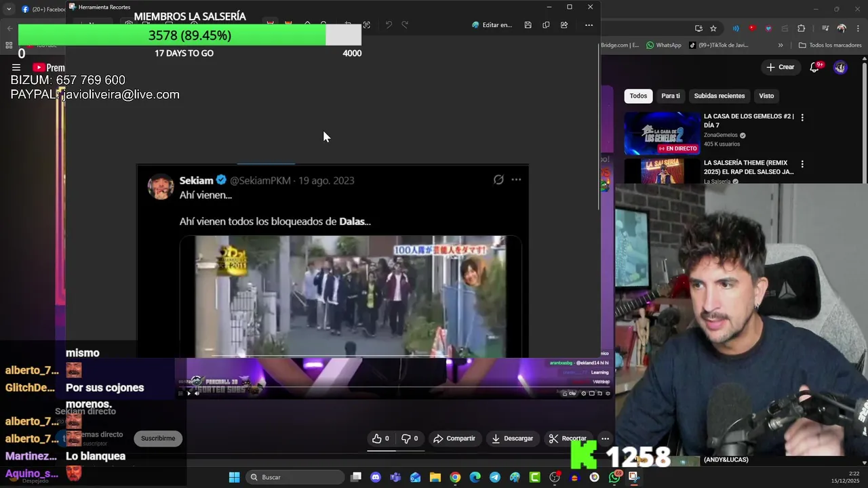This screenshot has height=488, width=868.
Task: Click the video player play button
Action: tap(189, 393)
